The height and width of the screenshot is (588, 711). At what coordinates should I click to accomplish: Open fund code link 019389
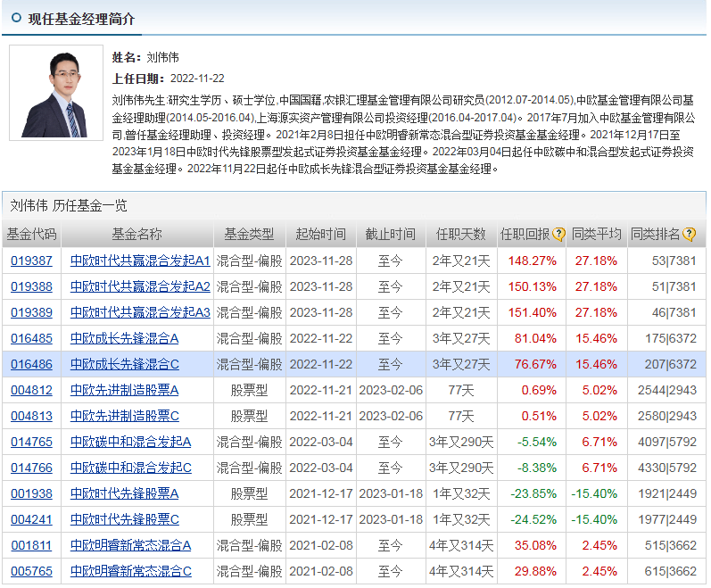pyautogui.click(x=31, y=312)
